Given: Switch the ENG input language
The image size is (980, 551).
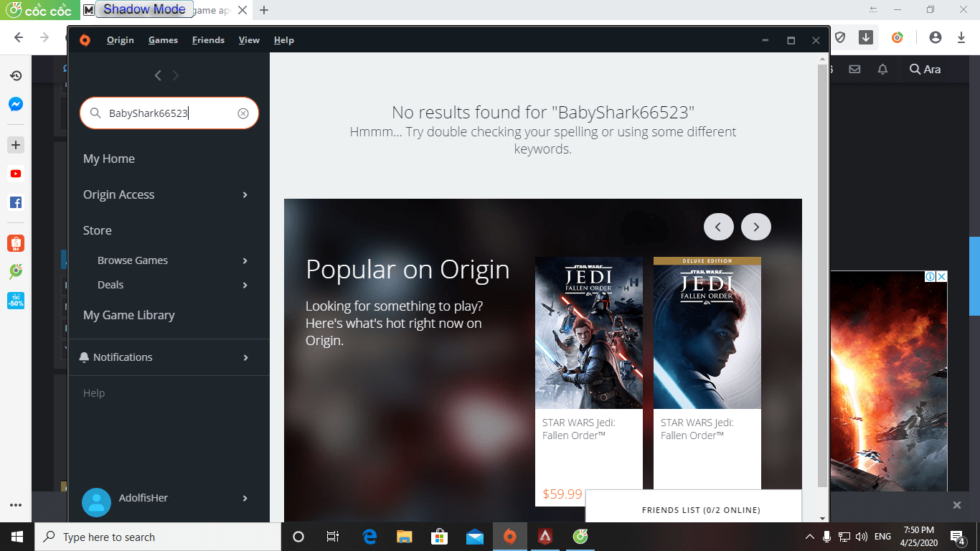Looking at the screenshot, I should [882, 537].
